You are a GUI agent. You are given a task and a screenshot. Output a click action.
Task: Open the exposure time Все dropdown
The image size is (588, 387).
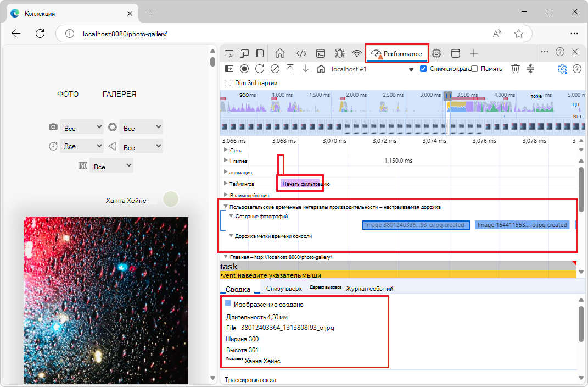point(82,146)
